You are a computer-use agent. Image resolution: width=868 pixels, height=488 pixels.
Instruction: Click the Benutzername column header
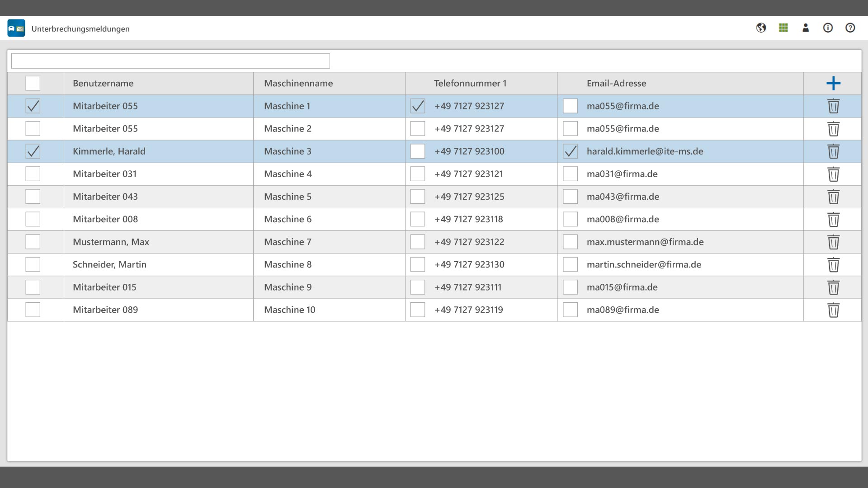(x=103, y=83)
